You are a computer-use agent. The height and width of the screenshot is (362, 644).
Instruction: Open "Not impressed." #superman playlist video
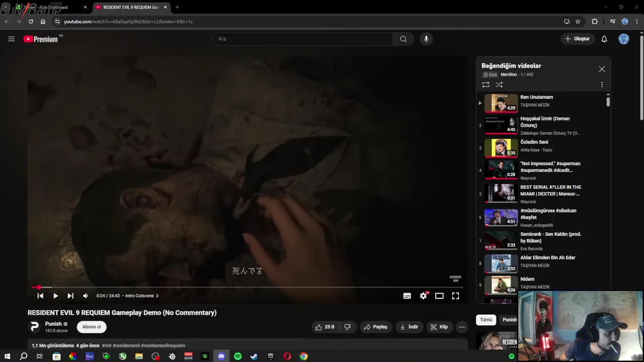tap(543, 170)
